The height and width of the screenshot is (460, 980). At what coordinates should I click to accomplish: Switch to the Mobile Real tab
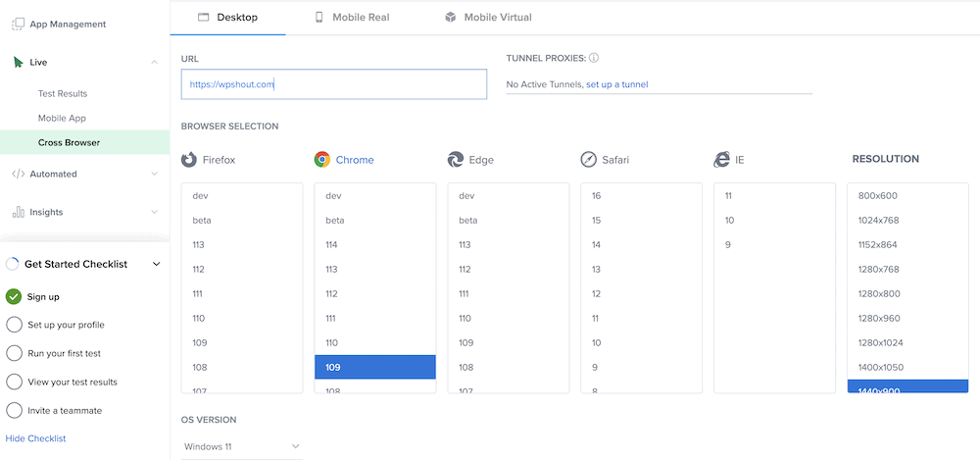click(352, 18)
